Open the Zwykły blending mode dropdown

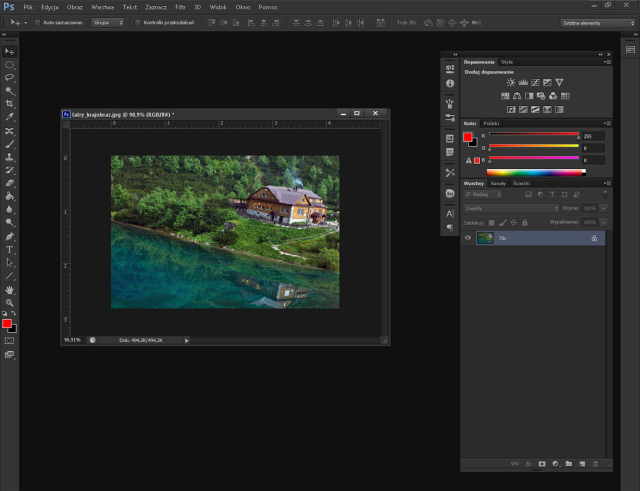(511, 208)
